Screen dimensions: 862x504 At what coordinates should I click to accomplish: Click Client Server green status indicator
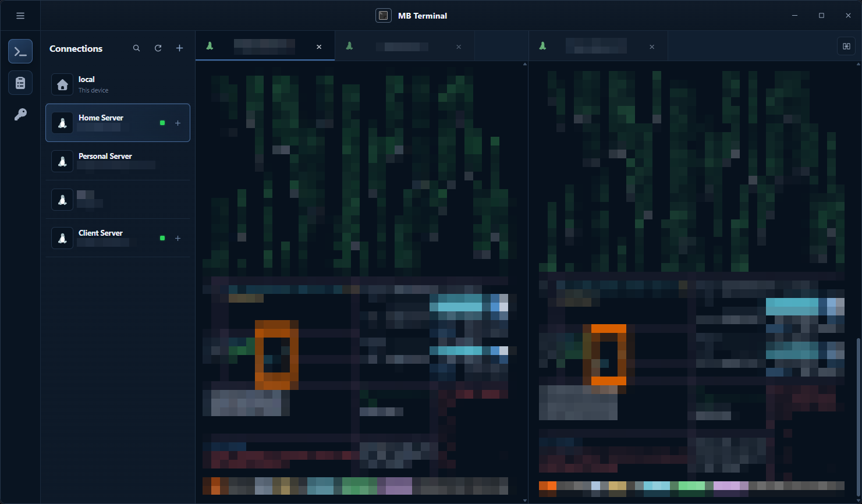(162, 238)
